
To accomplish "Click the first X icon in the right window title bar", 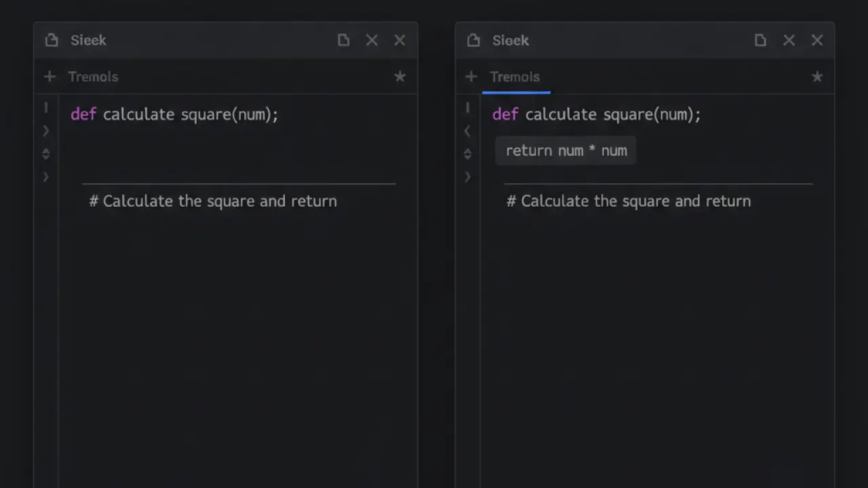I will pos(789,40).
